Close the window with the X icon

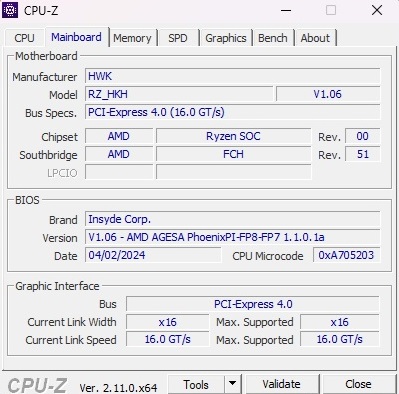click(x=377, y=10)
